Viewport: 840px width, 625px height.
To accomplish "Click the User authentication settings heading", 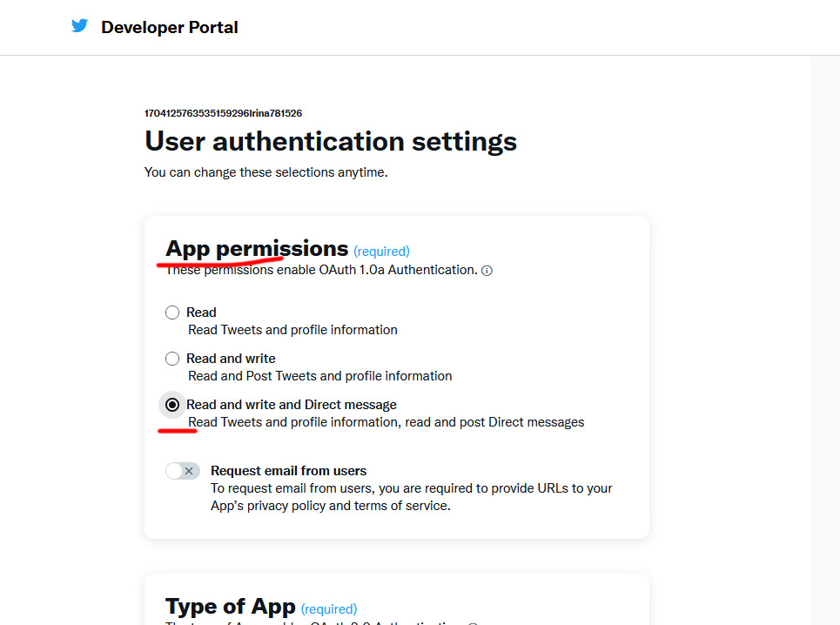I will 331,141.
